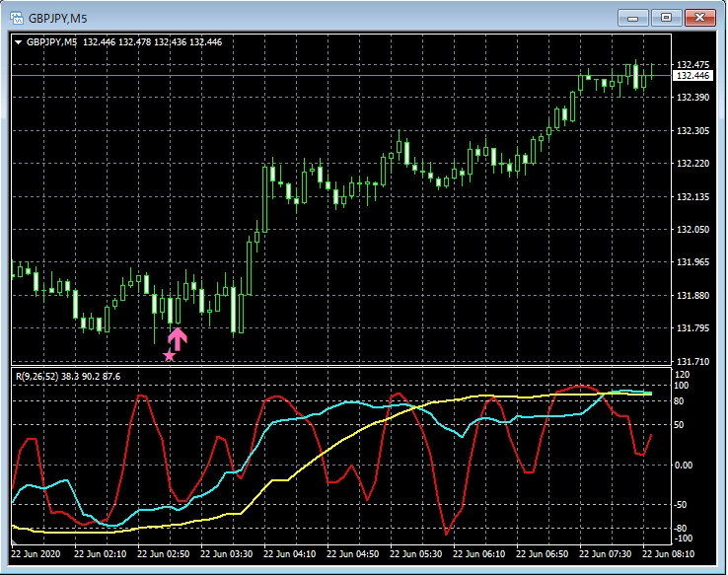Screen dimensions: 728x575
Task: Expand the triangle beside GBPJPY,M5 label
Action: click(x=18, y=42)
